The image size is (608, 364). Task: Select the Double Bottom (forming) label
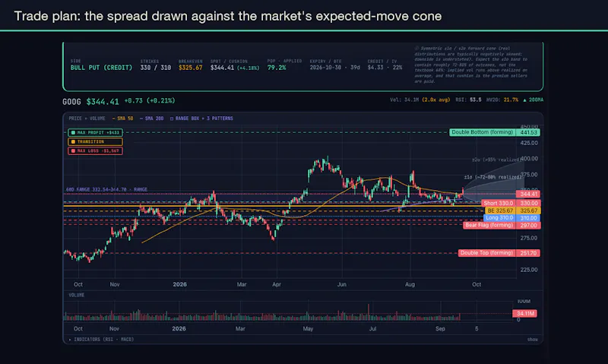pos(483,132)
